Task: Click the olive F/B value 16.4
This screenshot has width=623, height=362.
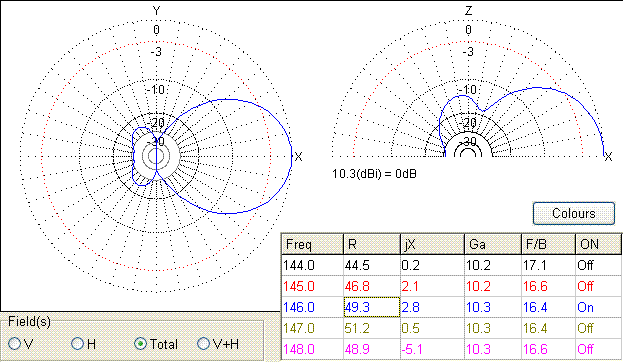Action: tap(548, 328)
